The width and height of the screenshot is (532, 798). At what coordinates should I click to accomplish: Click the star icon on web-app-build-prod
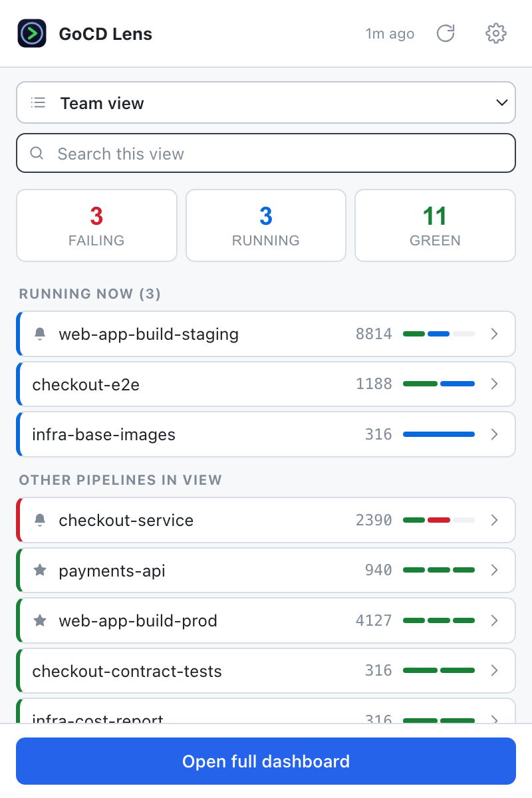[x=40, y=620]
